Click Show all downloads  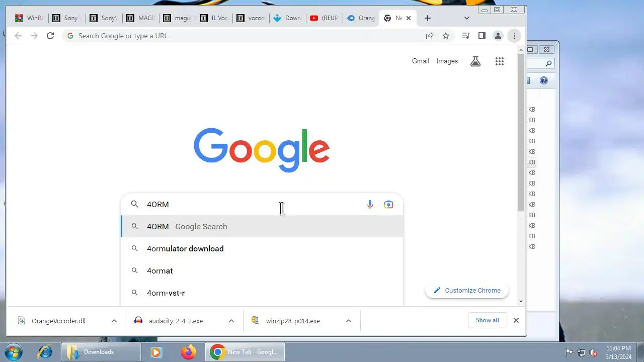(x=488, y=320)
